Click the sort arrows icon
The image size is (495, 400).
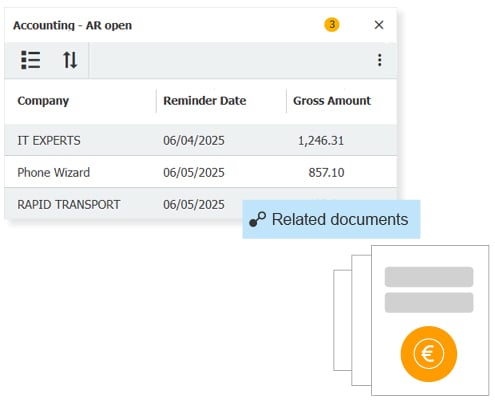point(70,60)
